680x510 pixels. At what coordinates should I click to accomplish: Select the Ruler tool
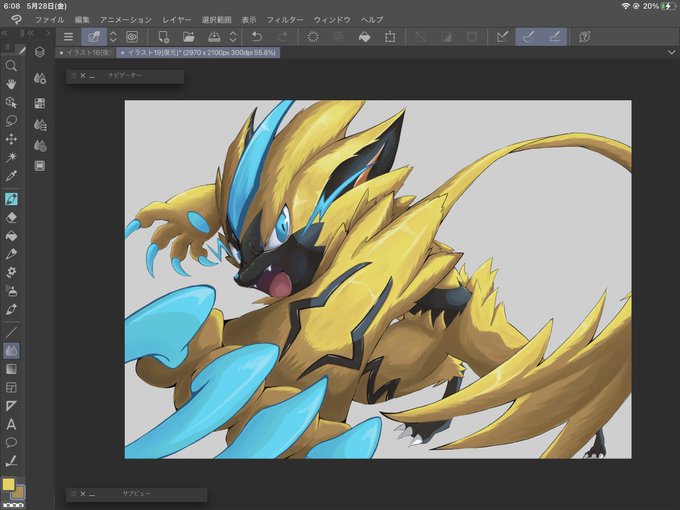click(x=11, y=406)
